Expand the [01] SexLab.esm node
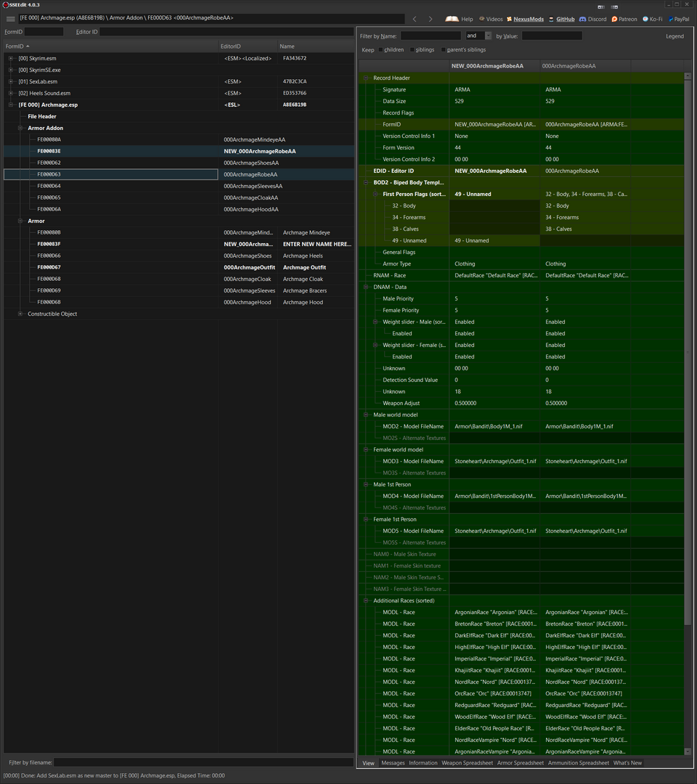 (11, 81)
